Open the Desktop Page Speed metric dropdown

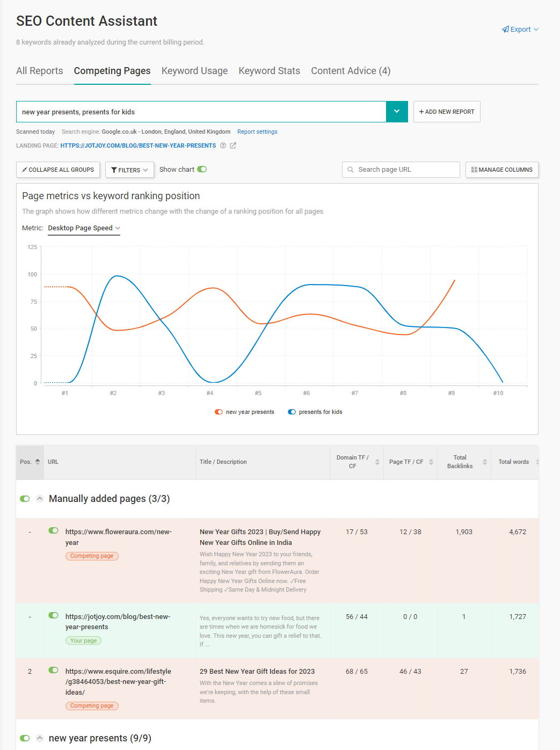[83, 228]
